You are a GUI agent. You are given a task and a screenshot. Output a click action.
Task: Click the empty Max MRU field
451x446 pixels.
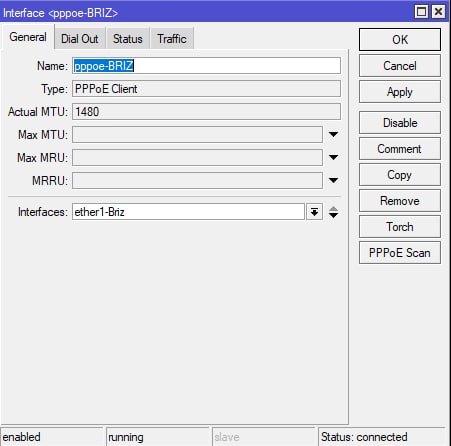click(x=197, y=158)
